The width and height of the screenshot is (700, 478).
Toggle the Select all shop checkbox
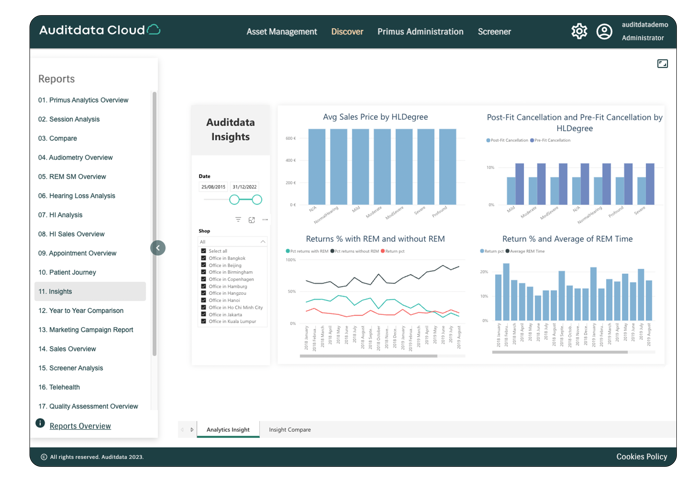pyautogui.click(x=204, y=251)
